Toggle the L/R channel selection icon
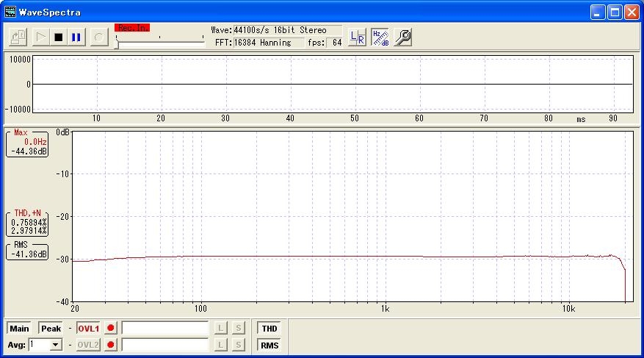644x358 pixels. point(357,37)
